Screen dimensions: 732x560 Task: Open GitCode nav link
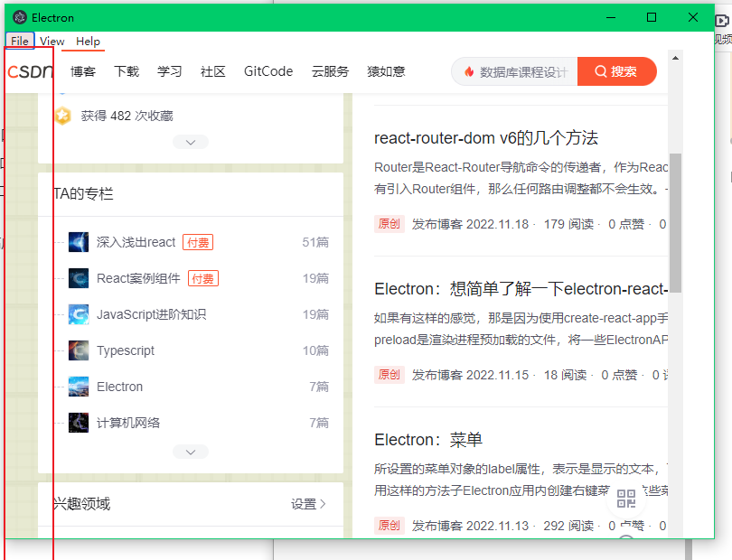pyautogui.click(x=268, y=71)
